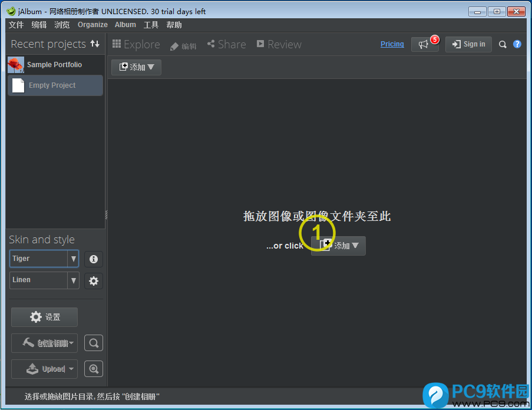Viewport: 532px width, 410px height.
Task: Select the Empty Project entry
Action: pos(55,85)
